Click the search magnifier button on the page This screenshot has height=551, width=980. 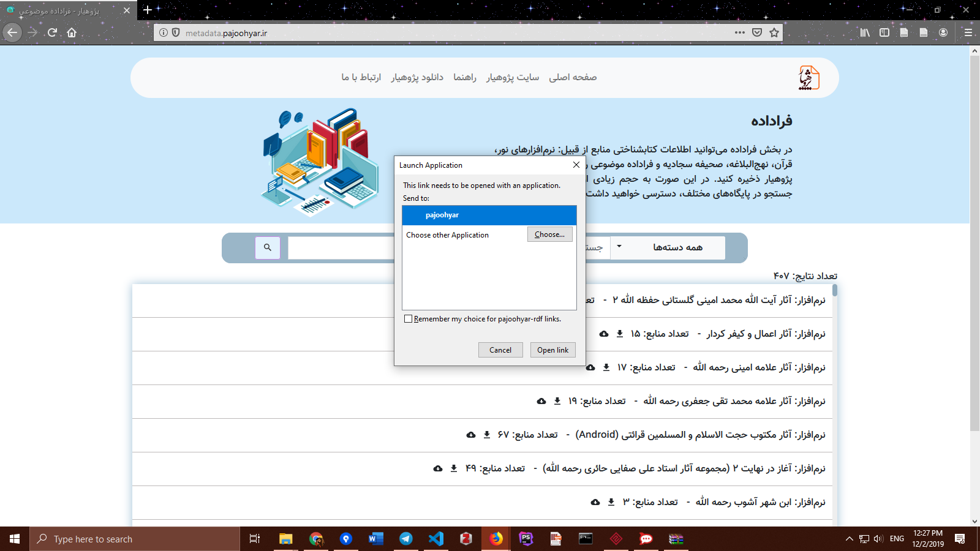pos(268,247)
